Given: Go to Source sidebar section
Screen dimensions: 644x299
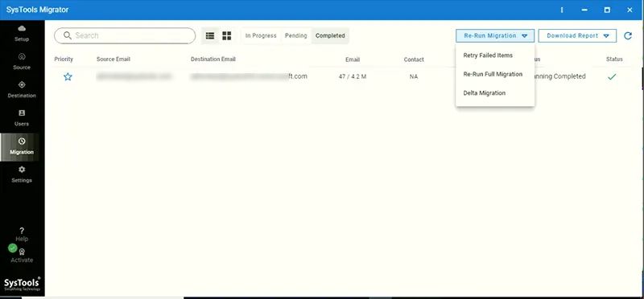Looking at the screenshot, I should click(22, 62).
